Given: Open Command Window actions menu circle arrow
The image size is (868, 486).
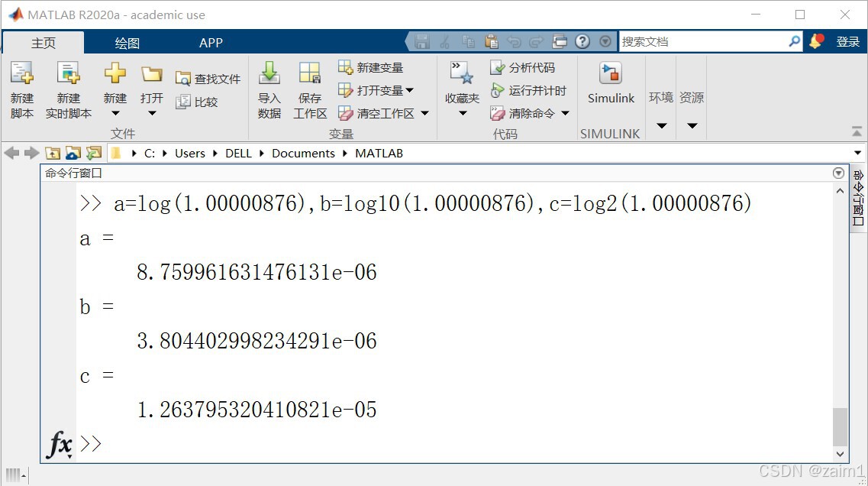Looking at the screenshot, I should pos(839,173).
